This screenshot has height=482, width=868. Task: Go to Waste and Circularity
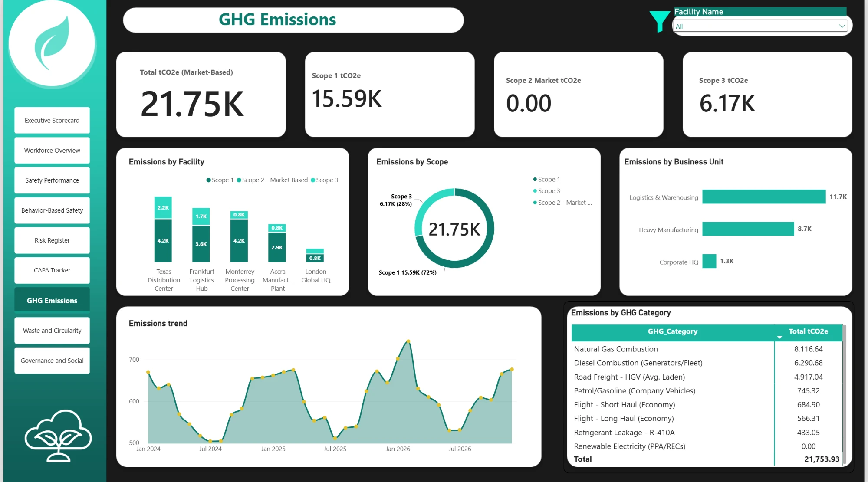[52, 330]
